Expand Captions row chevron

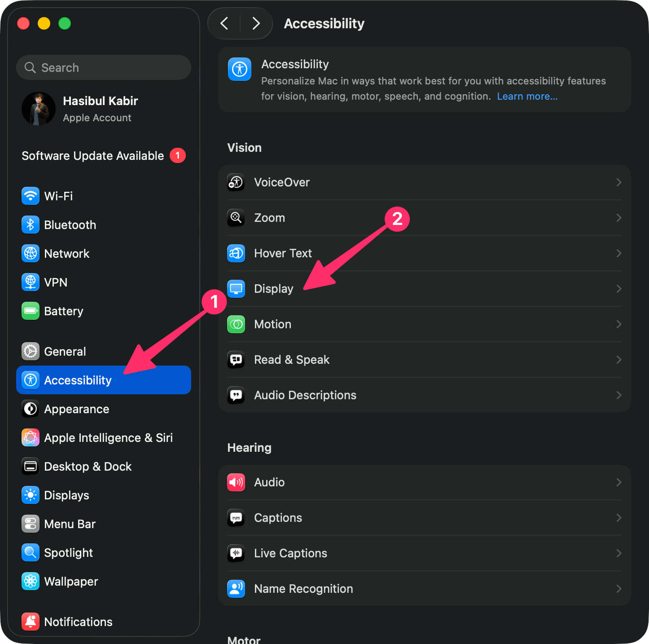(619, 518)
